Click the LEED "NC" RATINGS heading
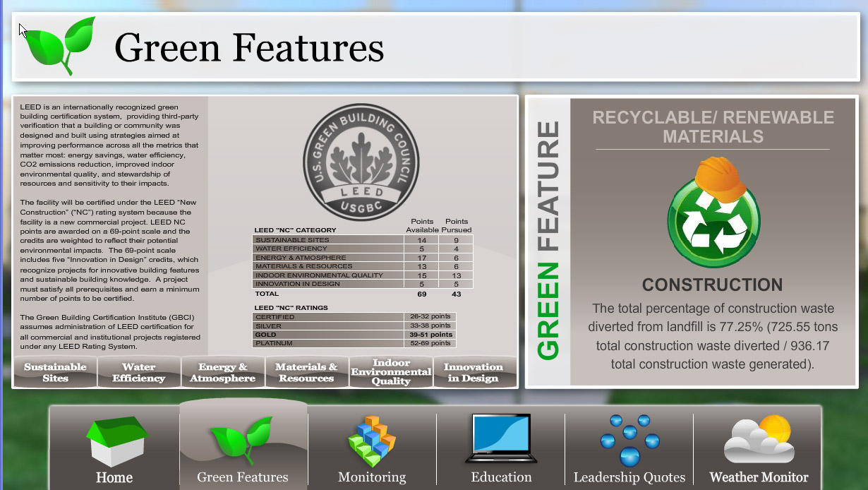The width and height of the screenshot is (868, 490). [x=291, y=308]
